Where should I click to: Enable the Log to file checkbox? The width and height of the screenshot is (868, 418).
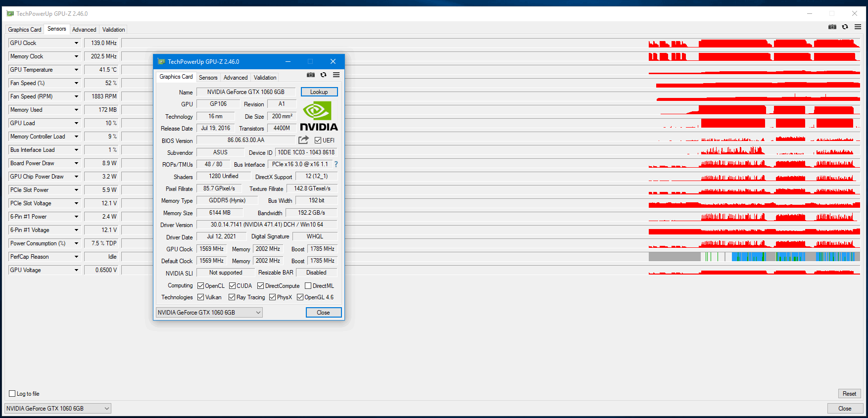[x=12, y=394]
